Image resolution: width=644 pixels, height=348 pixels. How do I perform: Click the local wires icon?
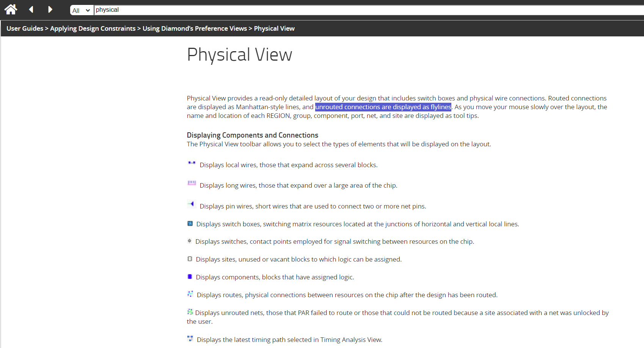click(x=192, y=163)
